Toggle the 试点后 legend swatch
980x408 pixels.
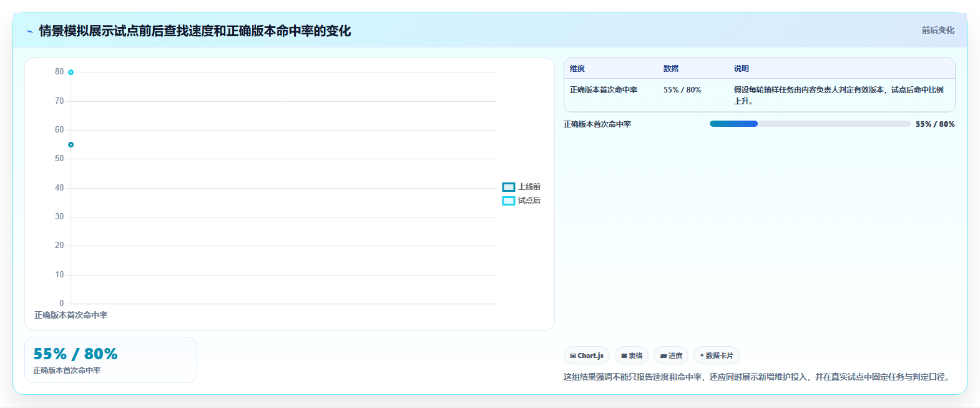[509, 201]
